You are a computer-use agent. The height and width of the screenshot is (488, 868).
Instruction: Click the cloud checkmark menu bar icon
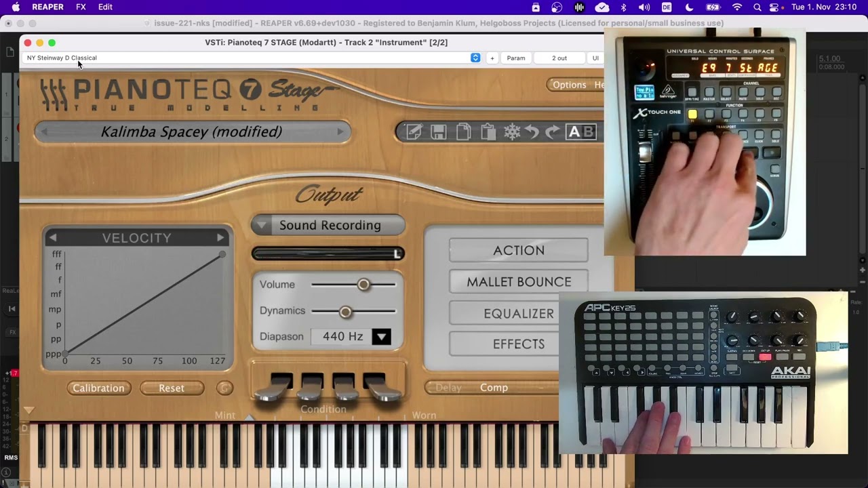click(x=602, y=7)
